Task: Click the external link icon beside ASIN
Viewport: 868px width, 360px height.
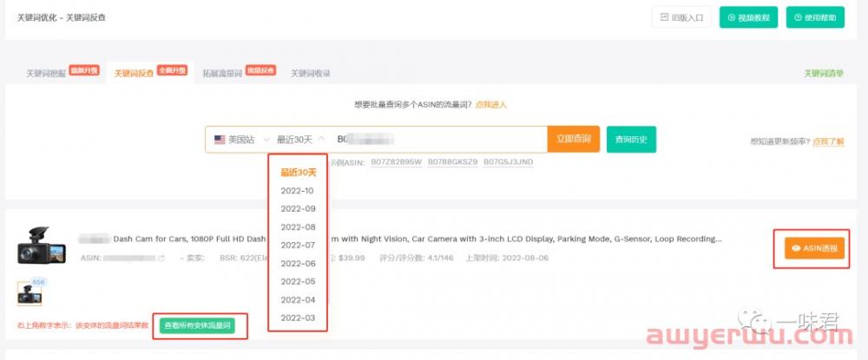Action: [x=161, y=259]
